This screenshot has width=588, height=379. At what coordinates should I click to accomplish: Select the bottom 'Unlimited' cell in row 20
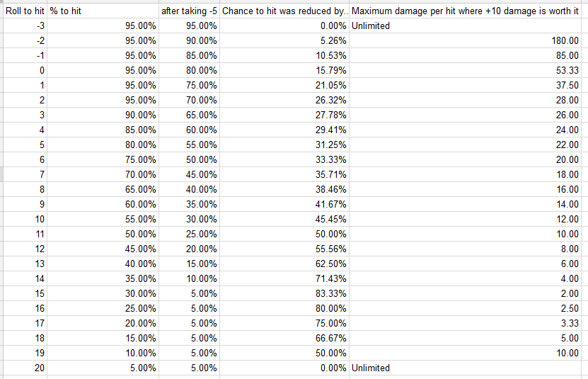(x=465, y=368)
